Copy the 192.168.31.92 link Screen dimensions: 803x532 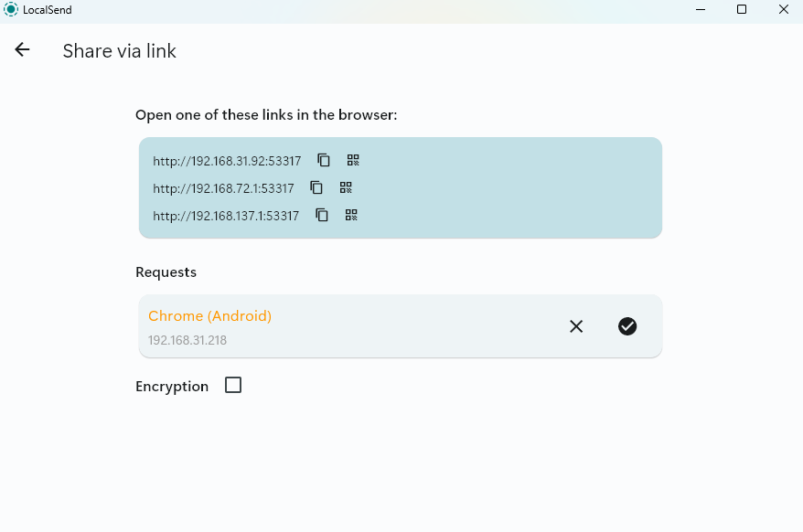tap(324, 160)
